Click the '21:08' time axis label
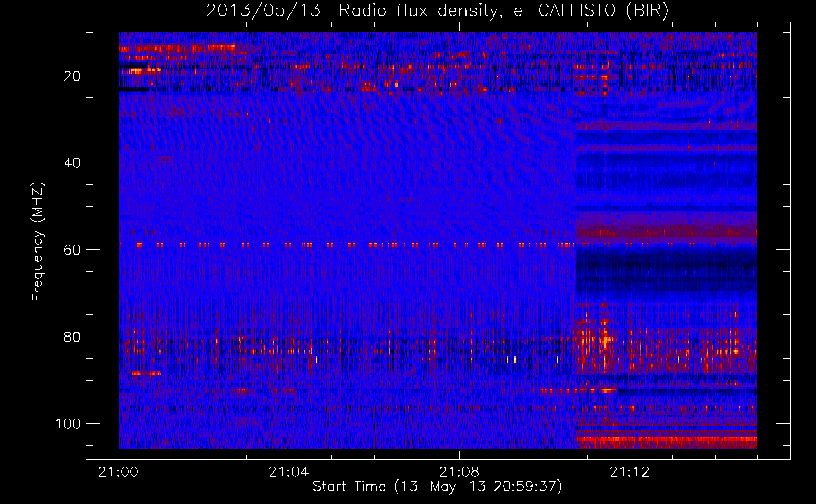The width and height of the screenshot is (816, 504). [459, 472]
